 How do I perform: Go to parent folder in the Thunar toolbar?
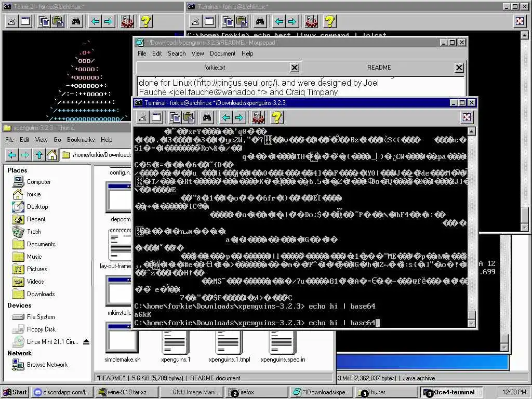coord(39,155)
